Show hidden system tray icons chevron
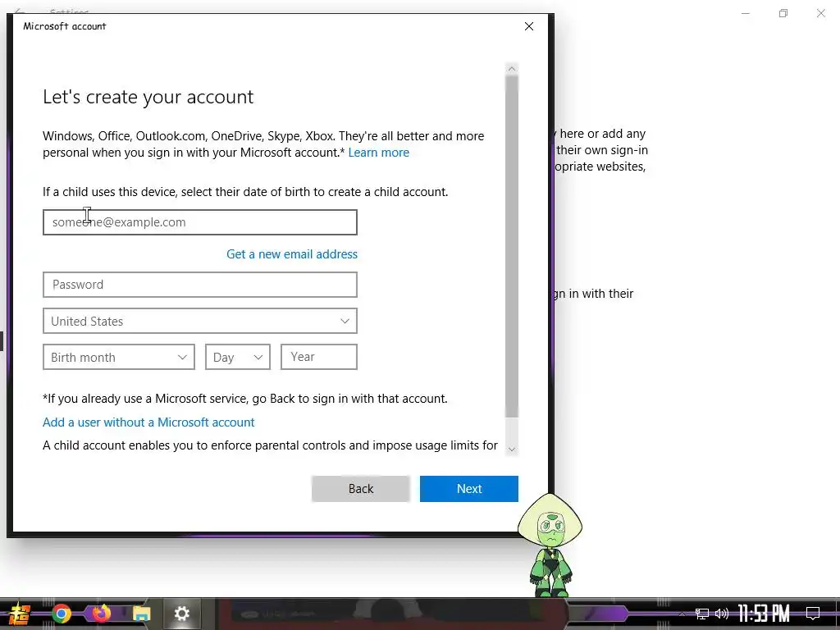This screenshot has width=840, height=630. 682,614
